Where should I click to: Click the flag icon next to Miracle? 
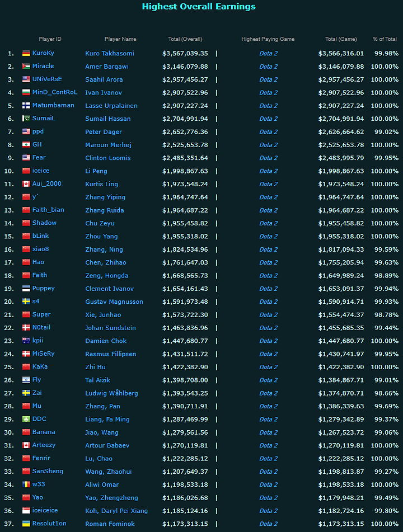pyautogui.click(x=26, y=66)
